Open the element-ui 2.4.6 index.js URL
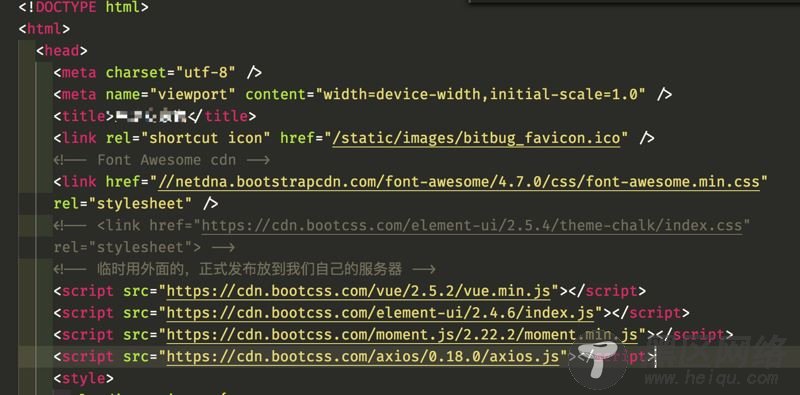Image resolution: width=800 pixels, height=395 pixels. coord(381,312)
